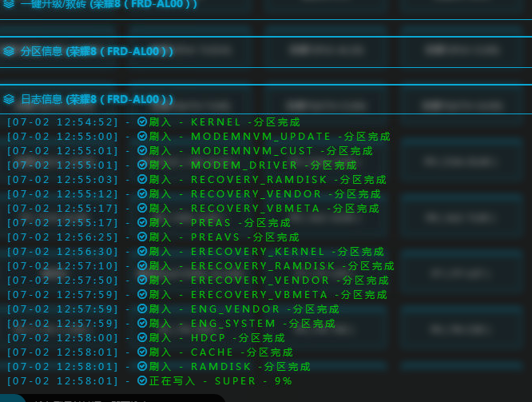Image resolution: width=532 pixels, height=402 pixels.
Task: Click check icon on the RECOVERY_VBMETA row
Action: 142,208
